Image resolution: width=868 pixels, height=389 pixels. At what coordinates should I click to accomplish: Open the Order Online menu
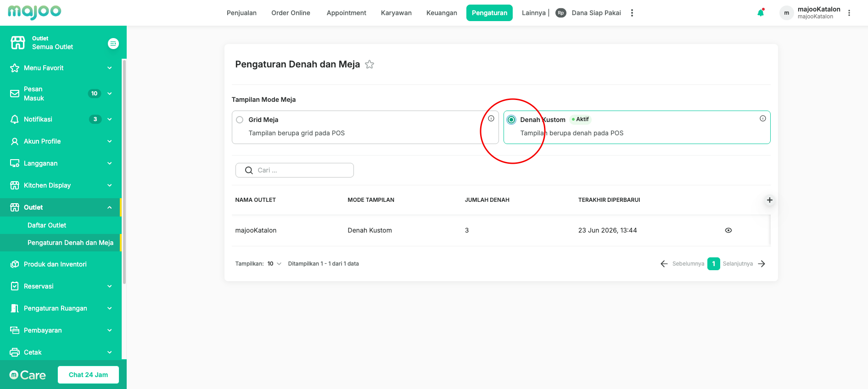291,13
